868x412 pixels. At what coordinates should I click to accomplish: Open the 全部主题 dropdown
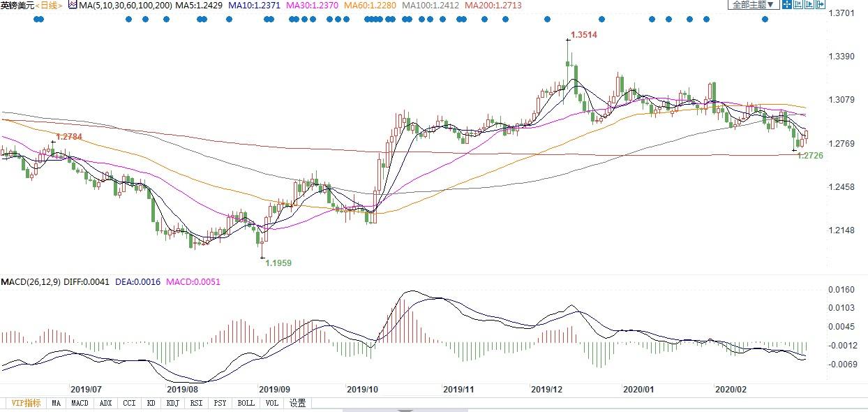753,4
